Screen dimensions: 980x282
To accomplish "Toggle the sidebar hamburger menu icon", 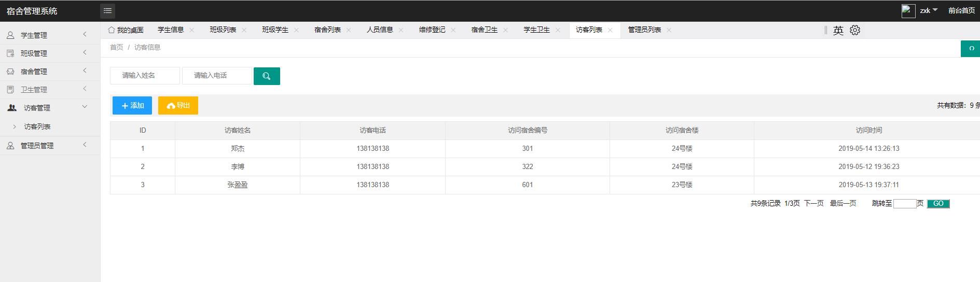I will click(107, 11).
